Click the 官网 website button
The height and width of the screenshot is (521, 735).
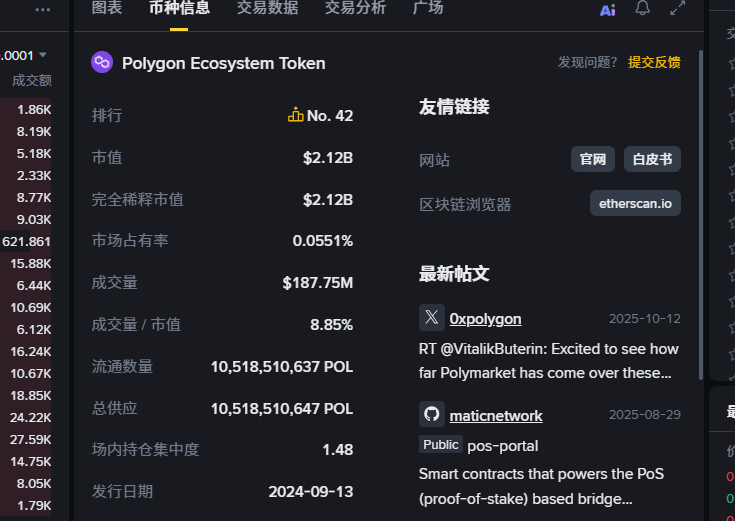593,159
